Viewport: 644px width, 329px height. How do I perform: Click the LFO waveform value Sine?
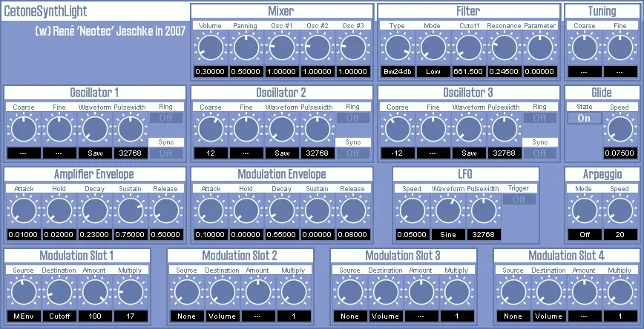pos(447,235)
